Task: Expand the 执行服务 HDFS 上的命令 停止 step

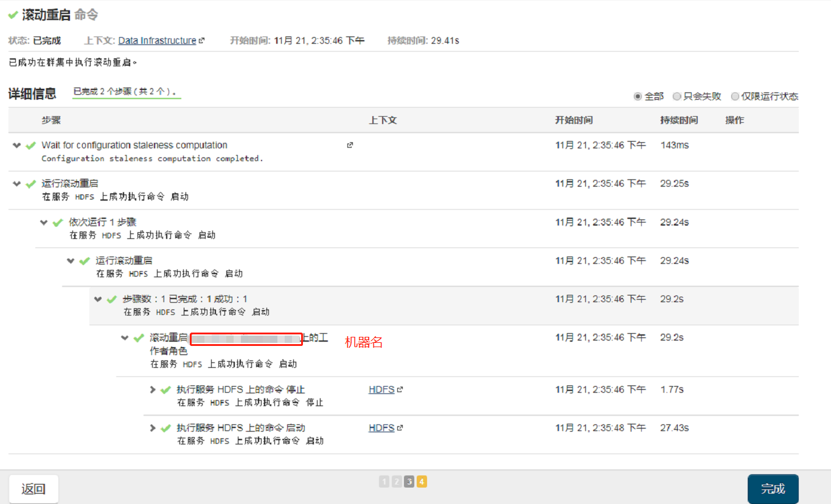Action: [152, 389]
